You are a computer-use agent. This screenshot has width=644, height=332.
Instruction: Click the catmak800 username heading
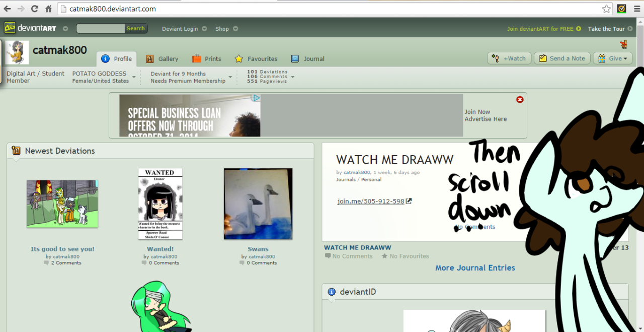[x=60, y=50]
